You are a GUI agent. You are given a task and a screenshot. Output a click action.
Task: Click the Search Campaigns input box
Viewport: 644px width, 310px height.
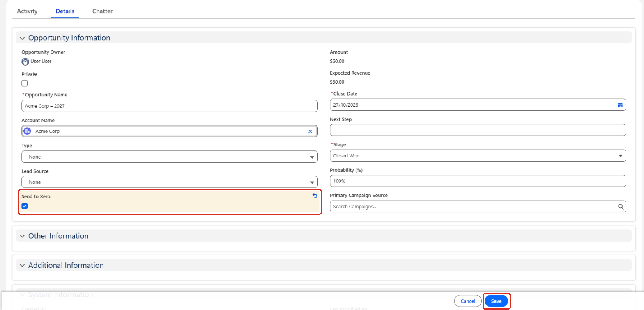(x=478, y=207)
